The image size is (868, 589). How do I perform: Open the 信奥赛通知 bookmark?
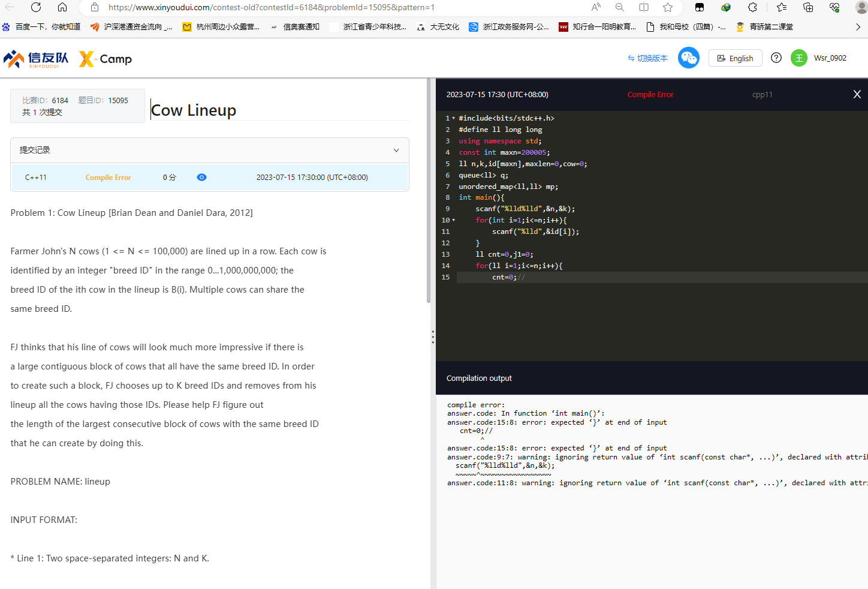[295, 27]
